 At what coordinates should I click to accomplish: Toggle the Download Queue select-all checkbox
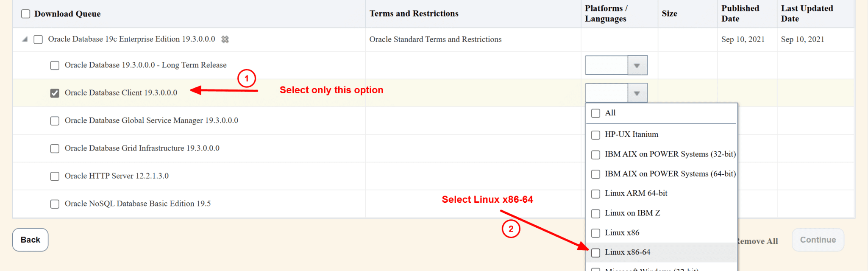coord(25,14)
